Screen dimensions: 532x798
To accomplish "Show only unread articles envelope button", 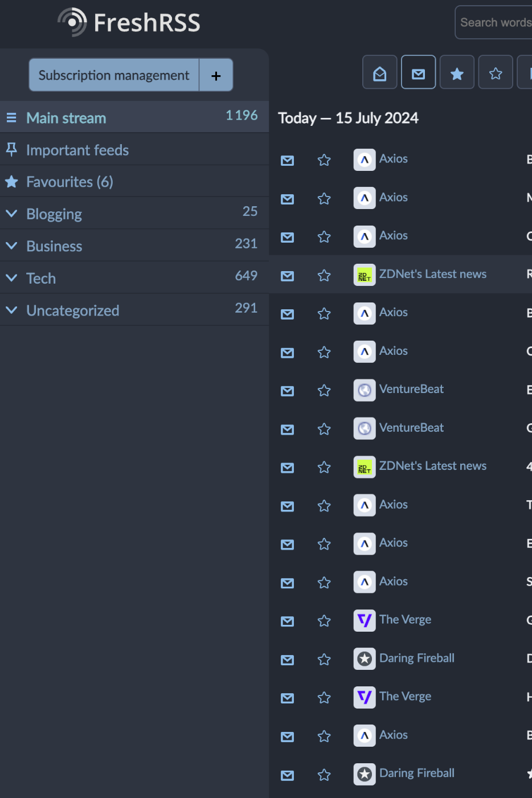I will pos(419,72).
